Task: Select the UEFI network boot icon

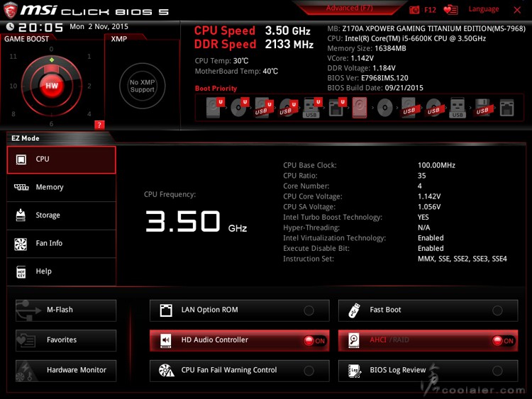Action: coord(336,108)
